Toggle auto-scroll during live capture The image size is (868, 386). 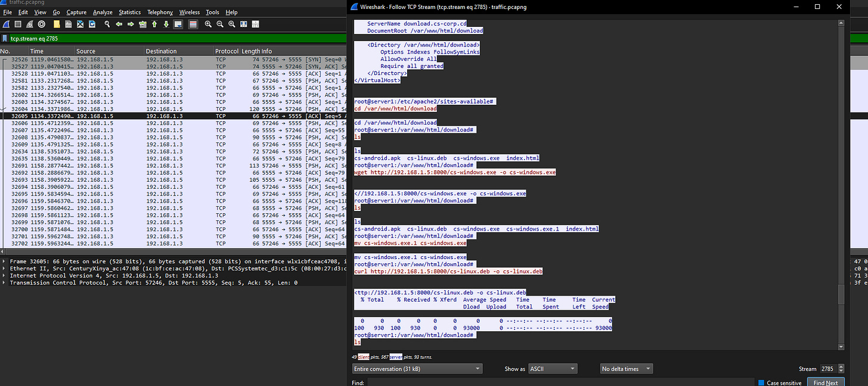point(178,24)
